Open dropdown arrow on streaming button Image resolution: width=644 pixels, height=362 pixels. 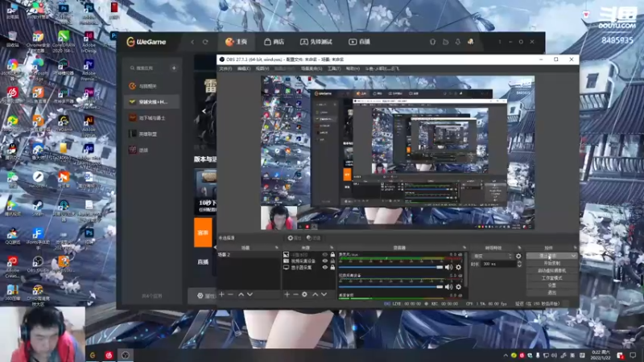573,256
